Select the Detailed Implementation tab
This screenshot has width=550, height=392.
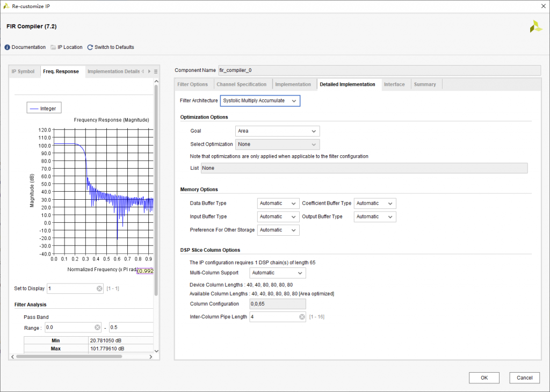[x=348, y=84]
